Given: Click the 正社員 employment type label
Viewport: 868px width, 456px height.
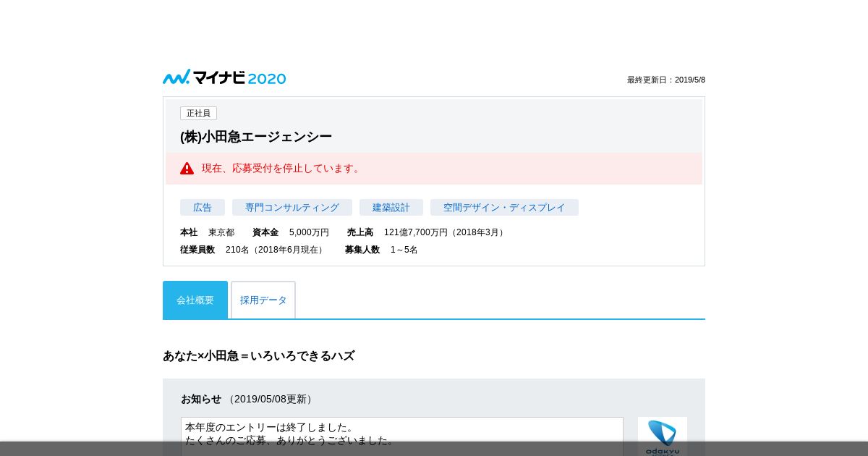Looking at the screenshot, I should click(198, 114).
